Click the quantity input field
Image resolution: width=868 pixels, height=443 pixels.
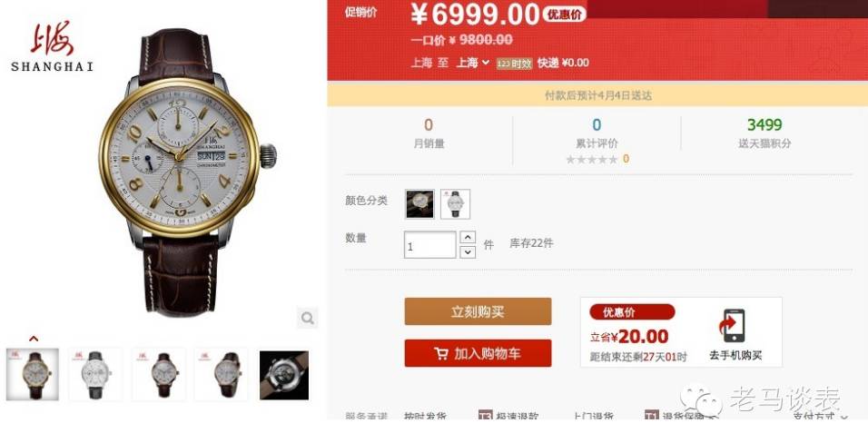(430, 245)
